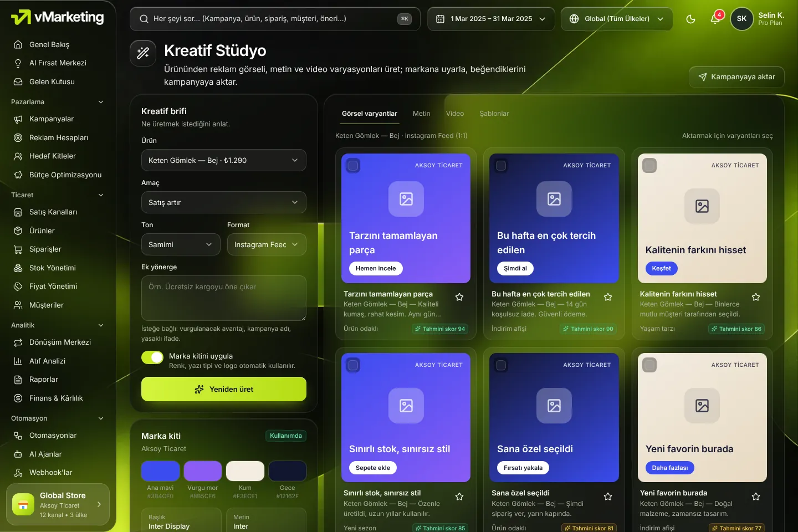This screenshot has height=532, width=798.
Task: Open Reklam Hesapları target icon
Action: pyautogui.click(x=18, y=137)
